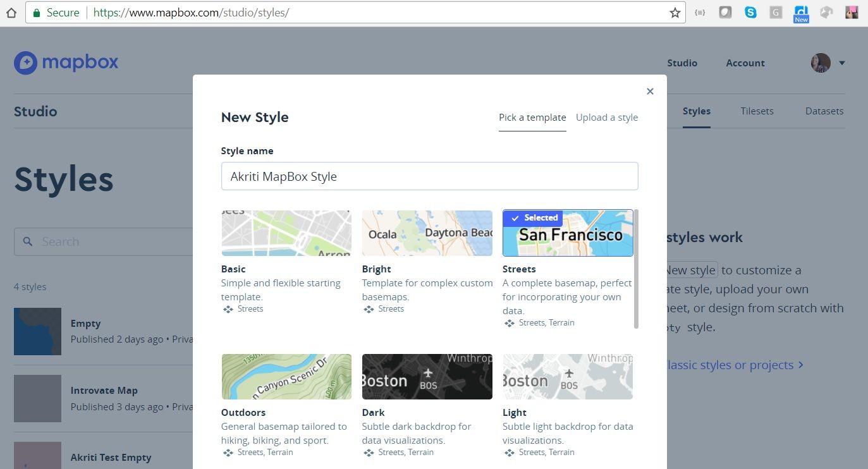Open the Skype browser extension

pos(750,12)
